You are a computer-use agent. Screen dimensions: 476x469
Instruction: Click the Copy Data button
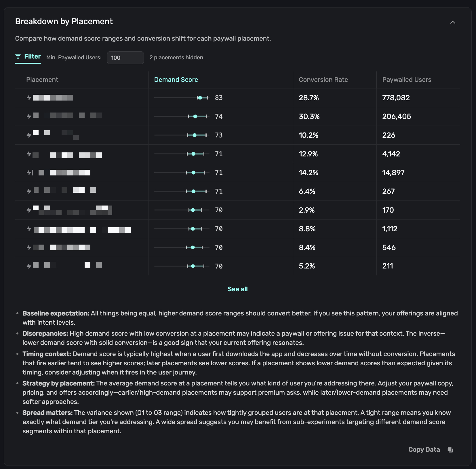pos(424,449)
